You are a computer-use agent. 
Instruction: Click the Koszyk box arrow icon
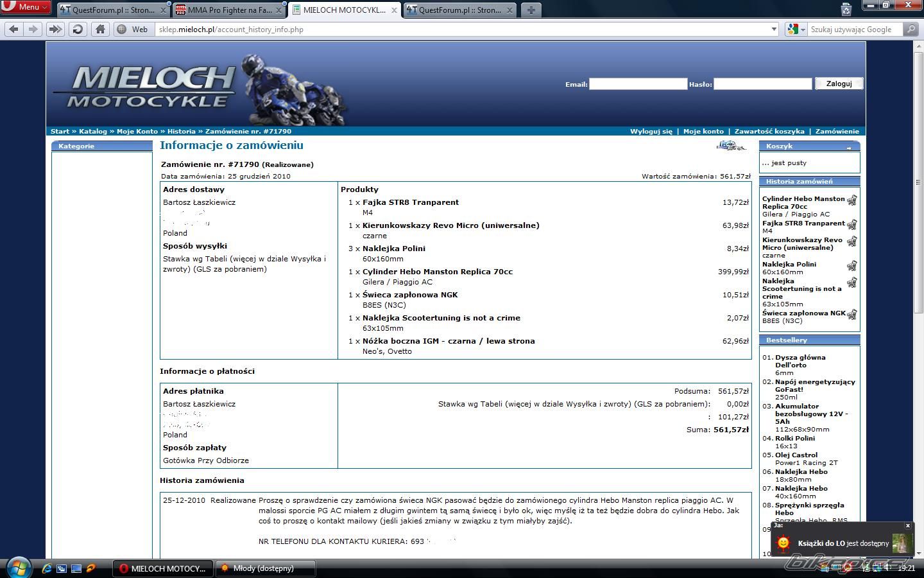point(848,147)
